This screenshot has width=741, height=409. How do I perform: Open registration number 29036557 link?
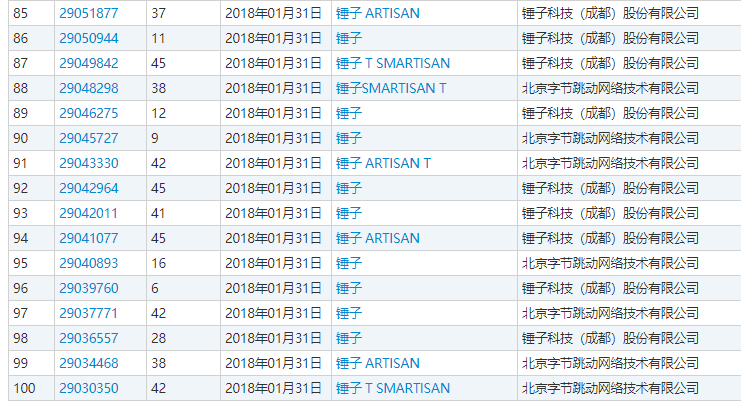(88, 339)
